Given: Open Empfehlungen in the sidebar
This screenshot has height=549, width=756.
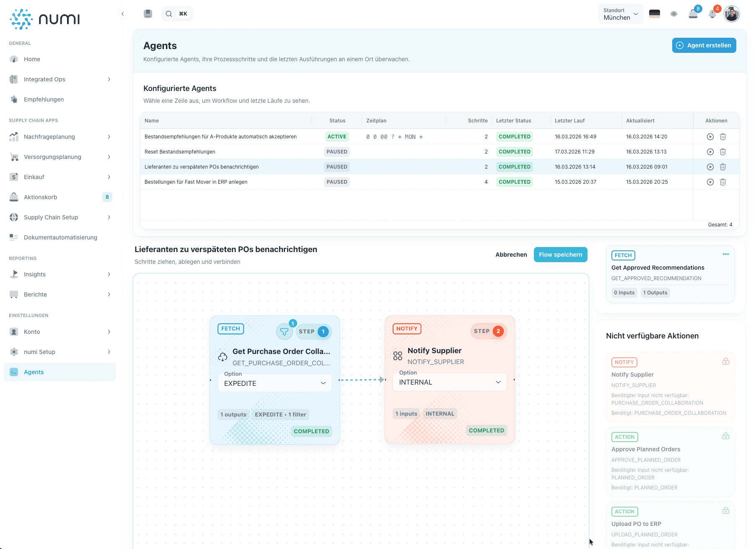Looking at the screenshot, I should (x=60, y=99).
